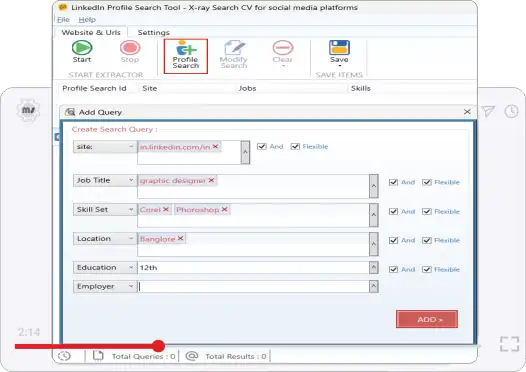Click the Site column header
Image resolution: width=526 pixels, height=372 pixels.
150,88
